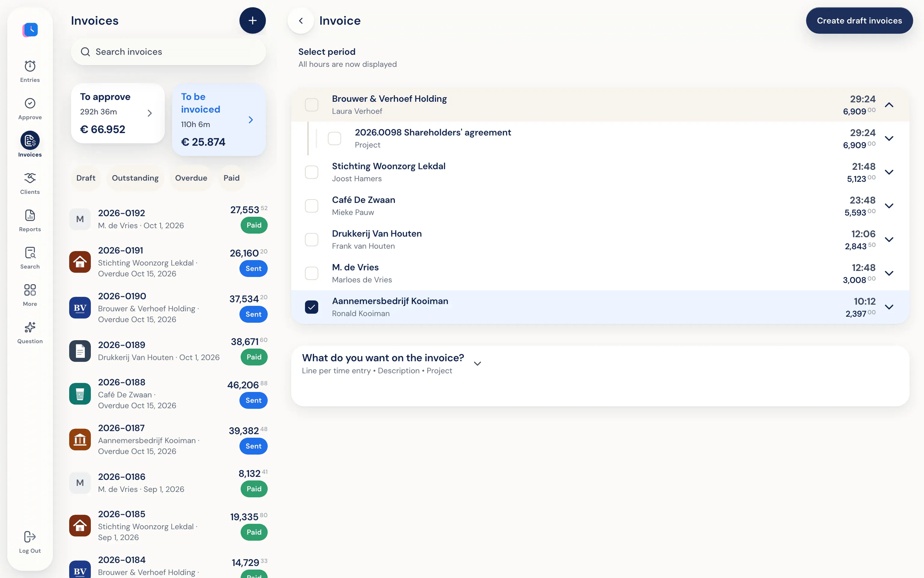The image size is (924, 578).
Task: Check the Stichting Woonzorg Lekdal checkbox
Action: point(312,172)
